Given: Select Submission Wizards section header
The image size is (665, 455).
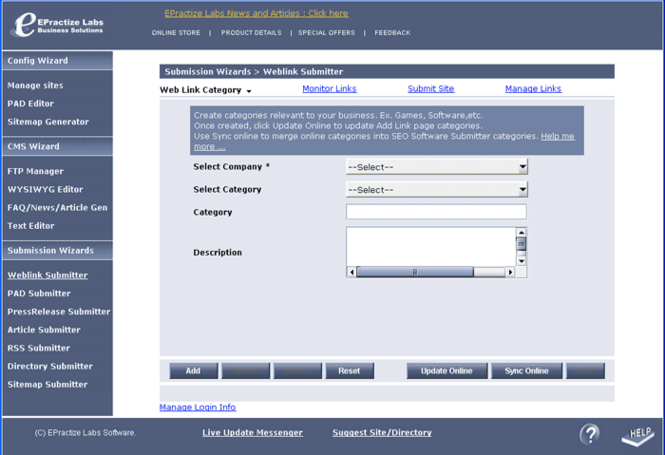Looking at the screenshot, I should (58, 251).
